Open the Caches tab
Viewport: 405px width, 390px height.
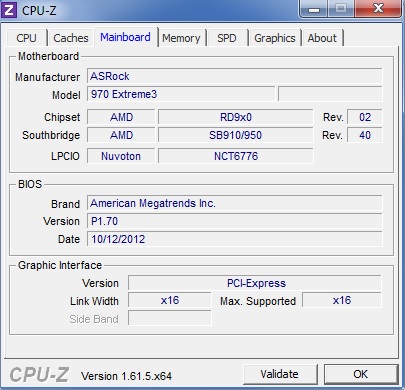[71, 38]
